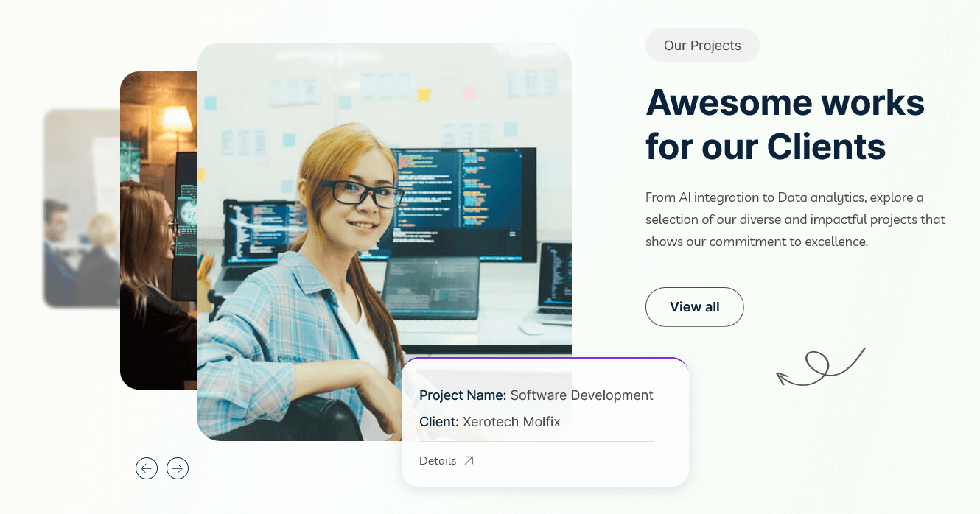Viewport: 980px width, 514px height.
Task: Click the Project Name: Software Development row
Action: point(536,395)
